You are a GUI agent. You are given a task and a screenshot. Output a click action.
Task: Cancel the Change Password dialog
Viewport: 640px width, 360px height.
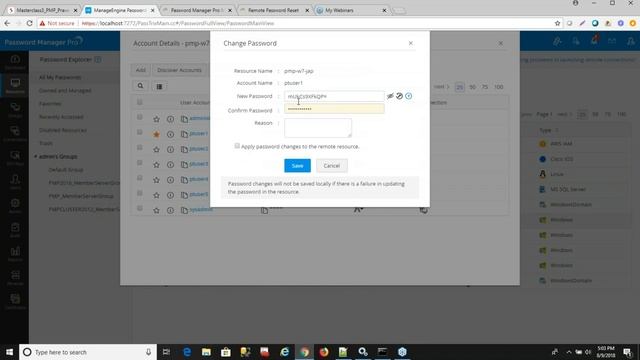tap(331, 166)
